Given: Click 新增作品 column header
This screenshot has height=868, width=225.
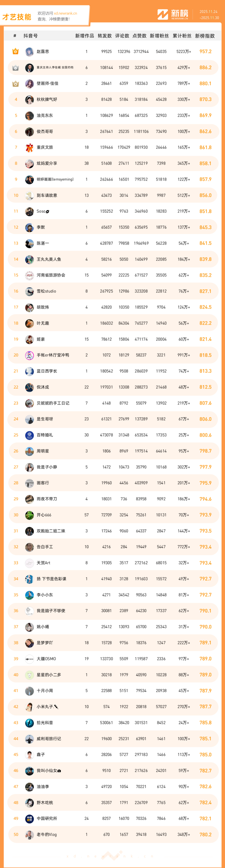Looking at the screenshot, I should point(84,36).
